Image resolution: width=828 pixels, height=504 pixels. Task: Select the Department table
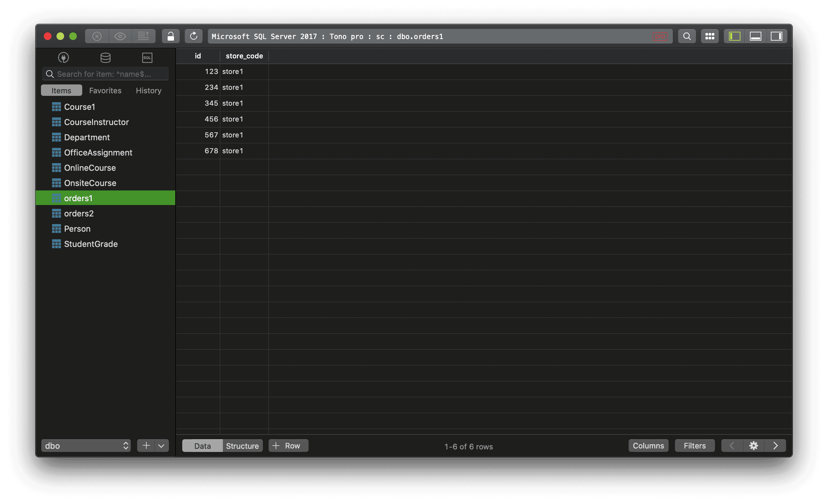pos(105,137)
